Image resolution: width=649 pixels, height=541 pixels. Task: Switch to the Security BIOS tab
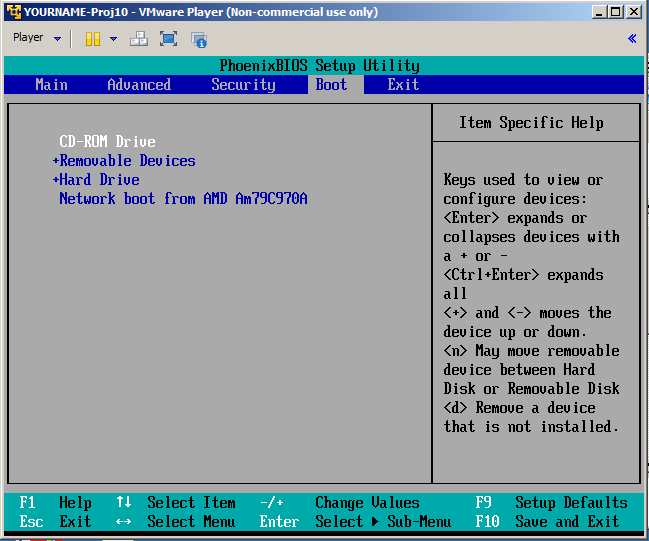[x=243, y=85]
